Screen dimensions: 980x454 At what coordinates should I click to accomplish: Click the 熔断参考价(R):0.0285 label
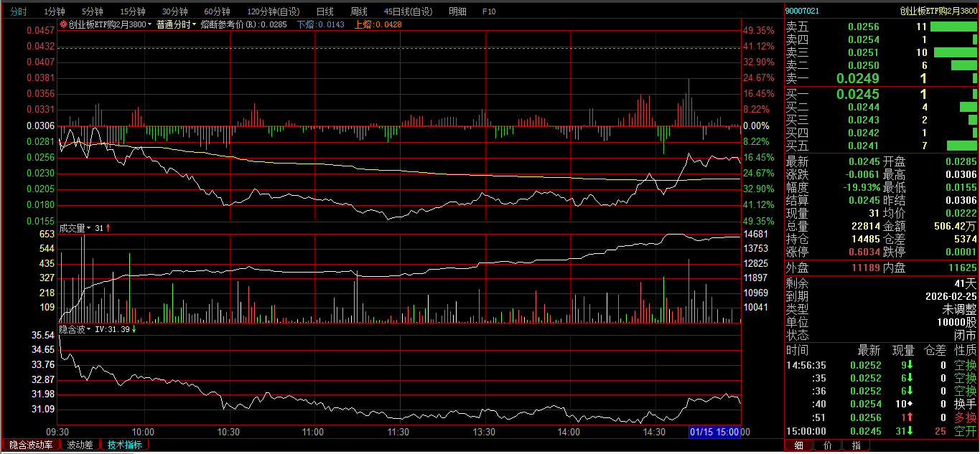(243, 24)
